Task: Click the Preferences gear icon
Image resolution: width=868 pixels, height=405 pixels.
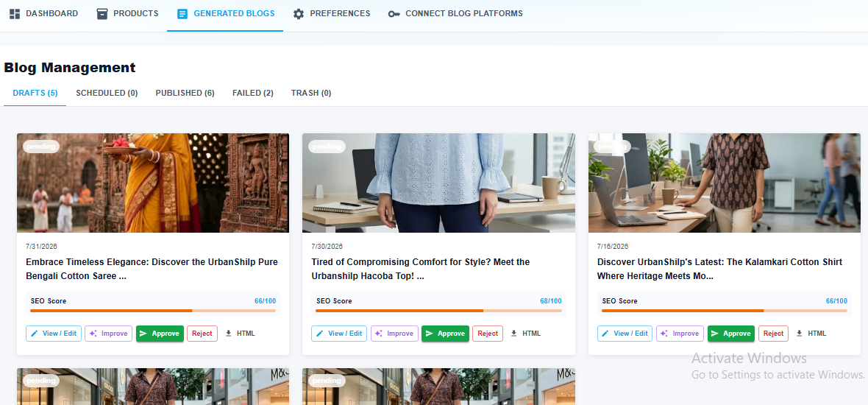Action: pyautogui.click(x=299, y=14)
